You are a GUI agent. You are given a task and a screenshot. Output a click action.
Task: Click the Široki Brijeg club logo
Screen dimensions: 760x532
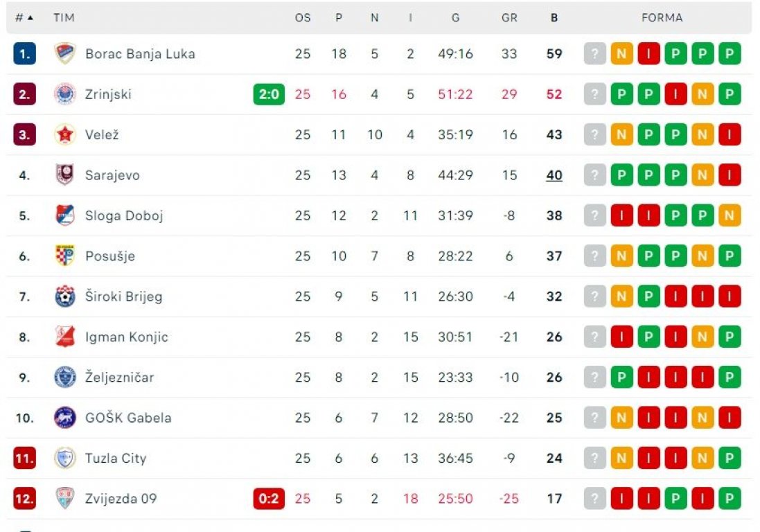point(64,296)
